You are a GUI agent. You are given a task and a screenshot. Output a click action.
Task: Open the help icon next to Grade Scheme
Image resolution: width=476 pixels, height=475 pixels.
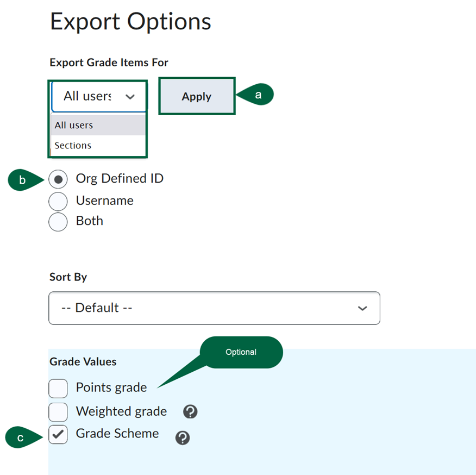(x=183, y=437)
